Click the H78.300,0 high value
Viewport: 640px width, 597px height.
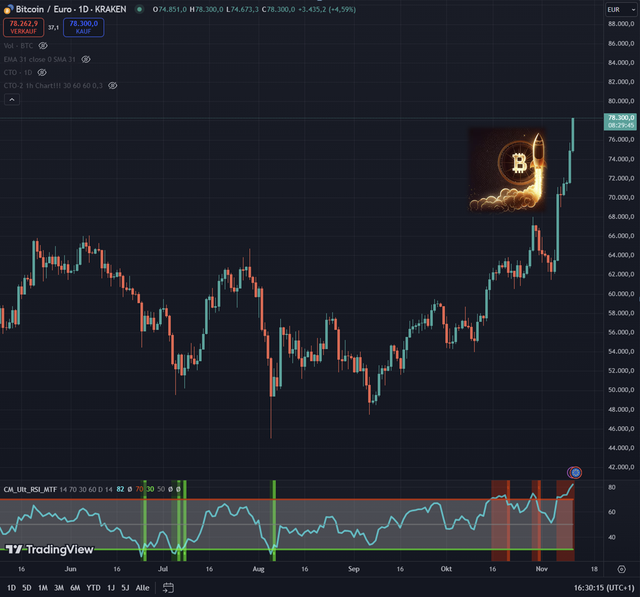point(207,9)
